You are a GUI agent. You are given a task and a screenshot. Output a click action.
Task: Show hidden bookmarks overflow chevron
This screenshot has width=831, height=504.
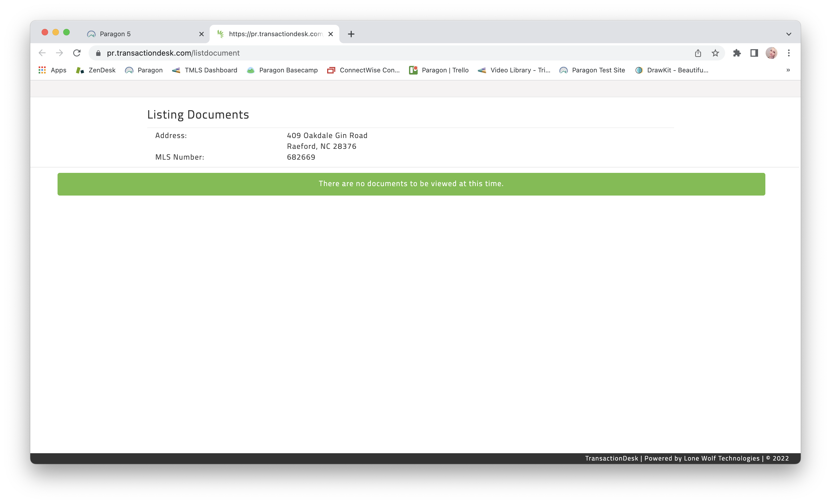[788, 70]
